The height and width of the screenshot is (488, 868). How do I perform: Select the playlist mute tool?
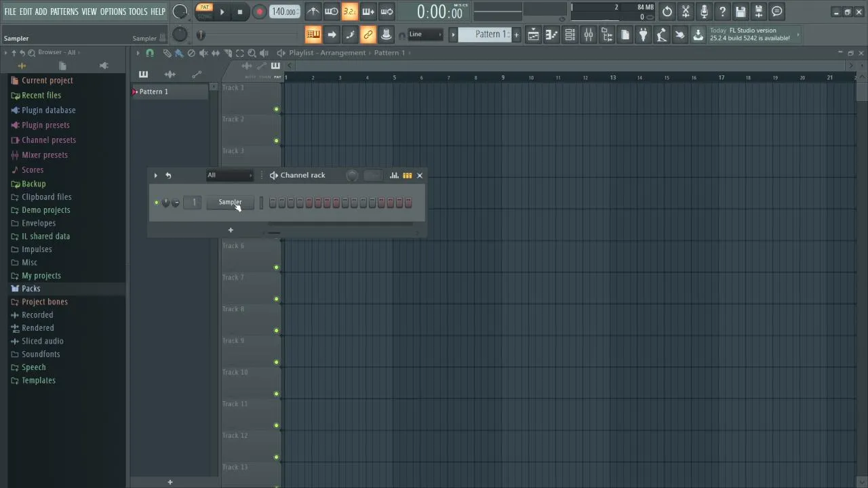coord(203,53)
